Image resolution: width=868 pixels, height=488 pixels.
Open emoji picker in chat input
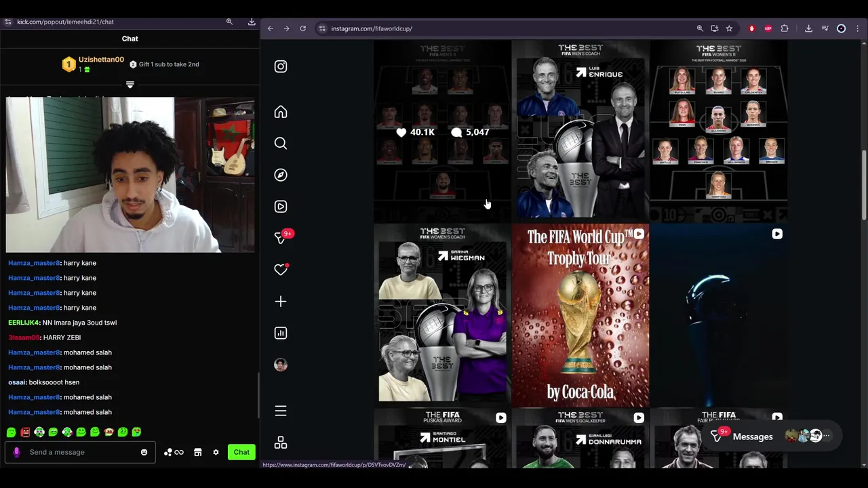coord(144,452)
